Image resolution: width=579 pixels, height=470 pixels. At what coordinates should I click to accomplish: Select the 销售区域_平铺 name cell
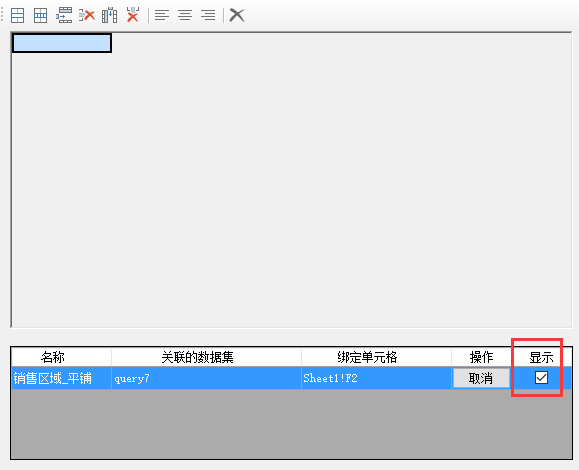click(61, 378)
